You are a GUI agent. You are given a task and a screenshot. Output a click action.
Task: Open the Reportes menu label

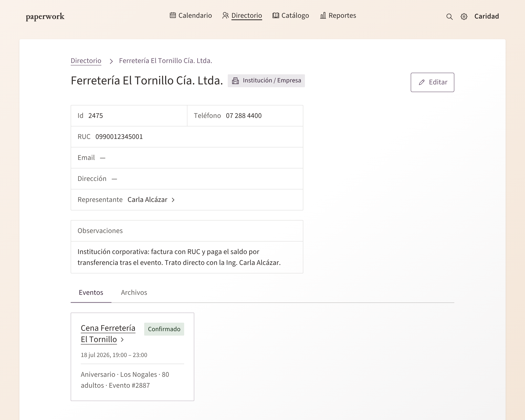342,15
